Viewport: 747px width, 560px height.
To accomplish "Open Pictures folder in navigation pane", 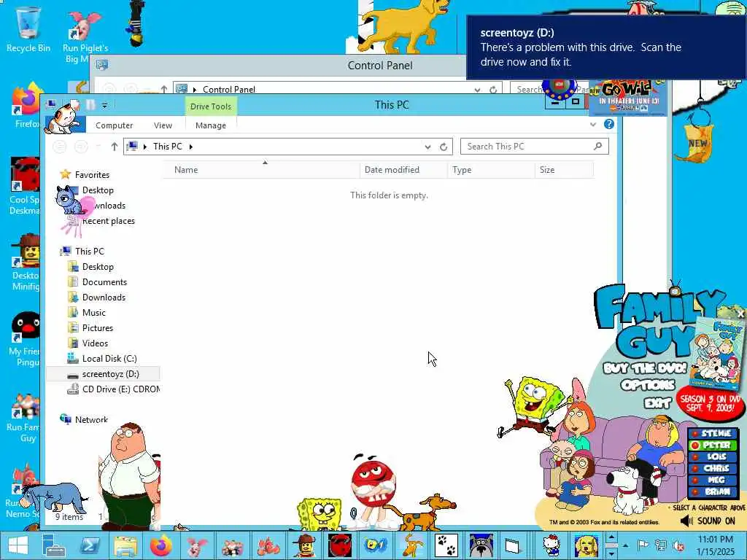I will (x=97, y=327).
